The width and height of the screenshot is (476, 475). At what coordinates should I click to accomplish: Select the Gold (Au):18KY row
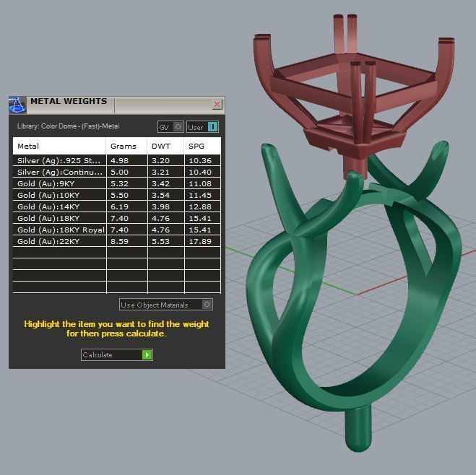coord(117,218)
